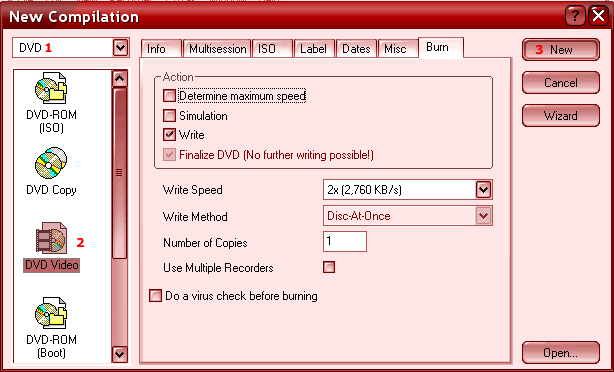Expand the Write Speed dropdown
Image resolution: width=614 pixels, height=372 pixels.
(x=484, y=190)
